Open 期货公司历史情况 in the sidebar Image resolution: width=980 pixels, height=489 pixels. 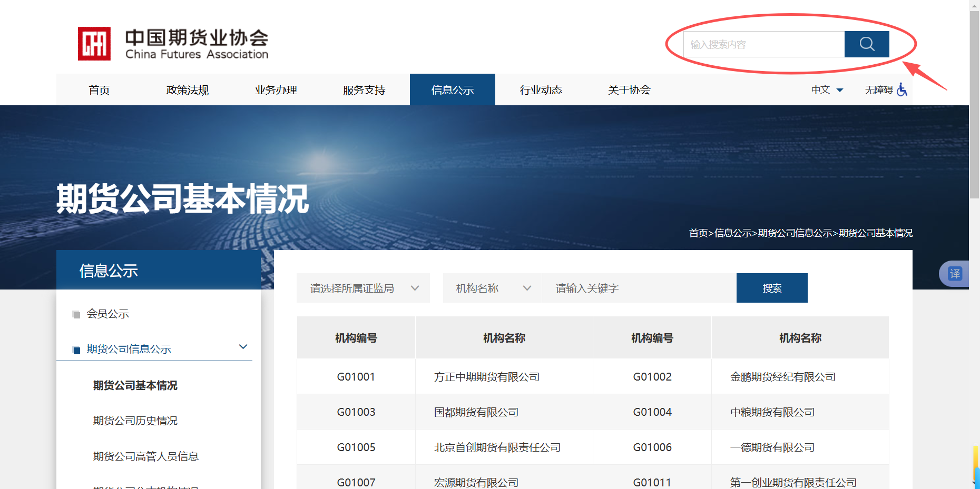(x=135, y=421)
